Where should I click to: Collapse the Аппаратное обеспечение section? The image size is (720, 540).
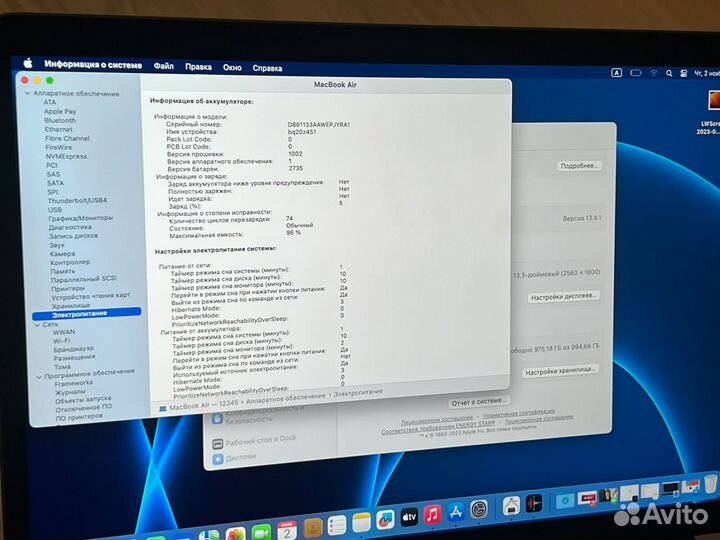click(28, 93)
